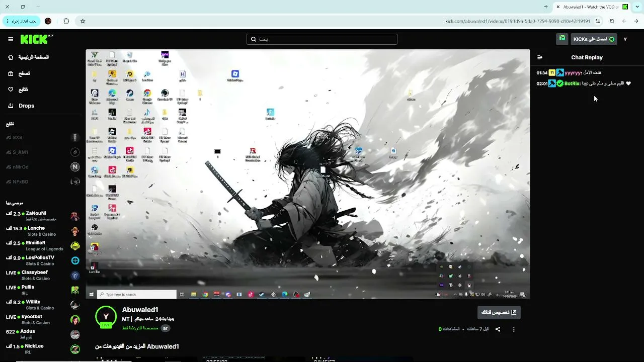Click the yyyryy username in chat
Screen dimensions: 644x362
573,73
